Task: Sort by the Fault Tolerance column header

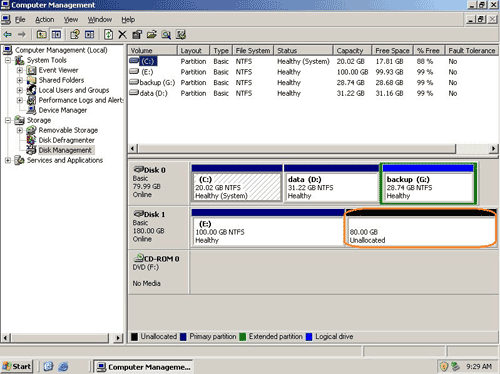Action: (472, 51)
